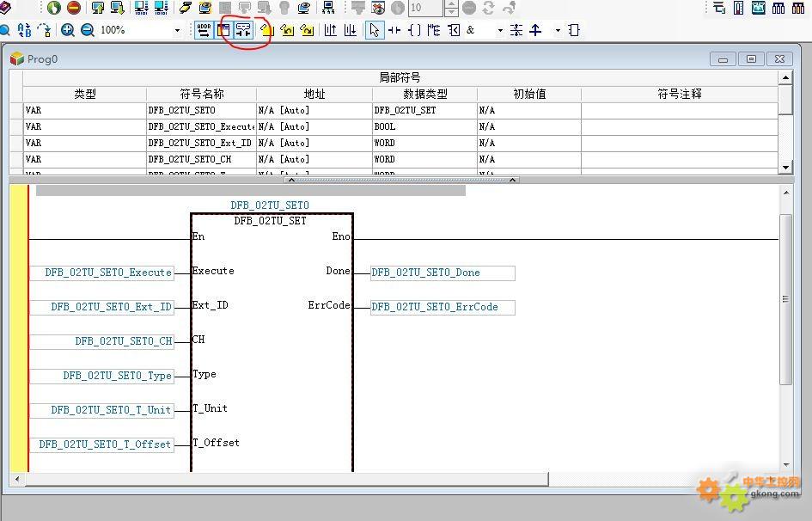Open the & logic operator dropdown
812x521 pixels.
(x=499, y=30)
